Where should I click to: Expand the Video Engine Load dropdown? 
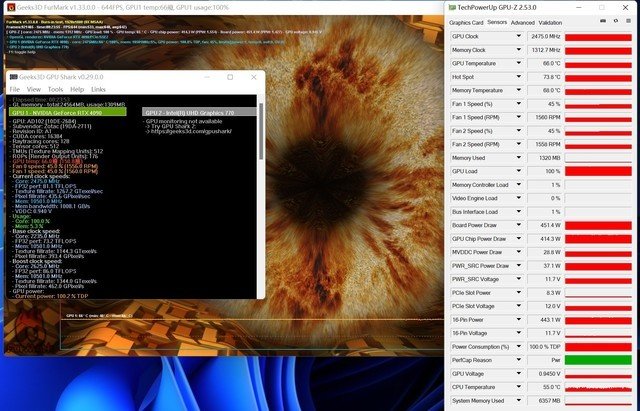518,198
